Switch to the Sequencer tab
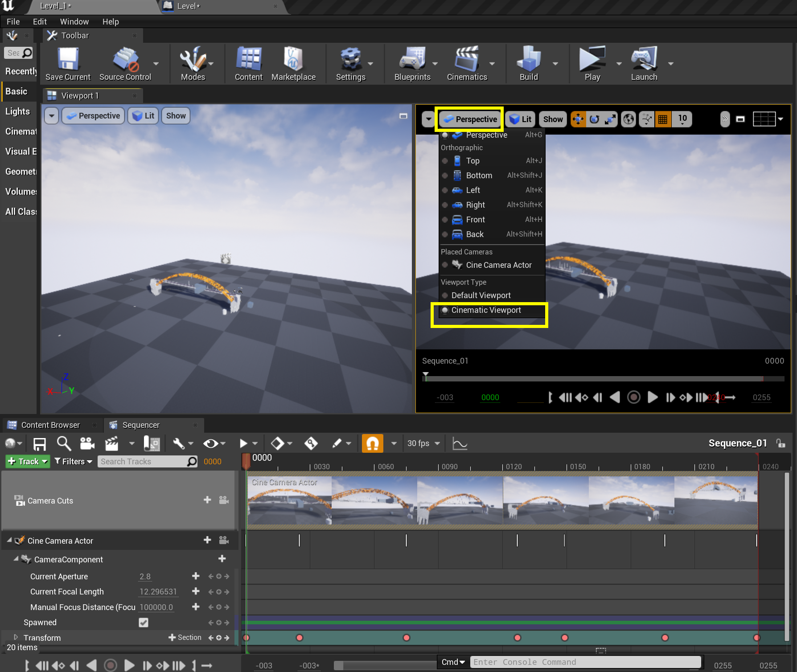Screen dimensions: 797x672 (x=141, y=425)
